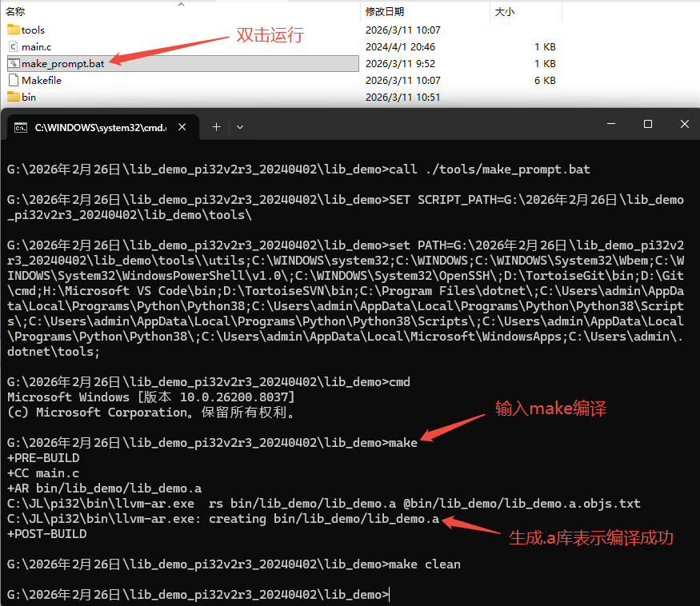Maximize the terminal window
Screen dimensions: 700x606
pos(648,124)
